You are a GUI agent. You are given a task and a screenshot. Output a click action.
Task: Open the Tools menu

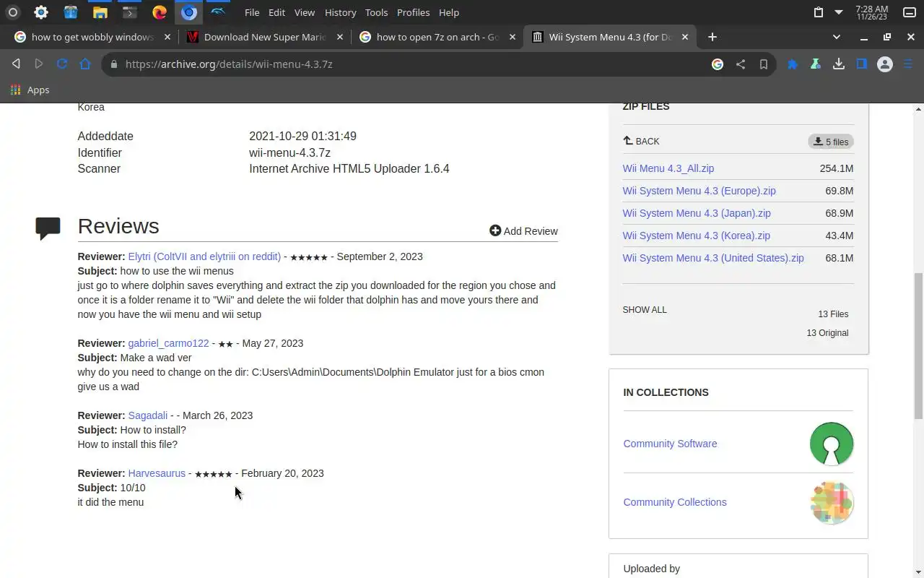point(376,12)
